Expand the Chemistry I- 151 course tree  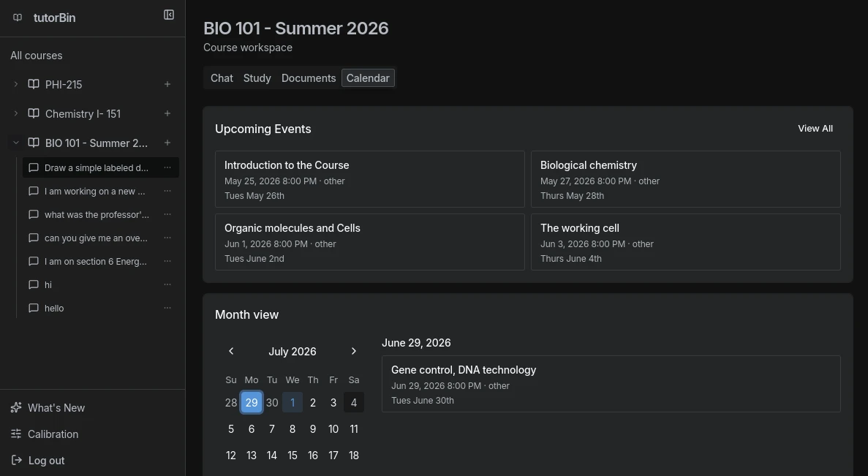tap(15, 113)
